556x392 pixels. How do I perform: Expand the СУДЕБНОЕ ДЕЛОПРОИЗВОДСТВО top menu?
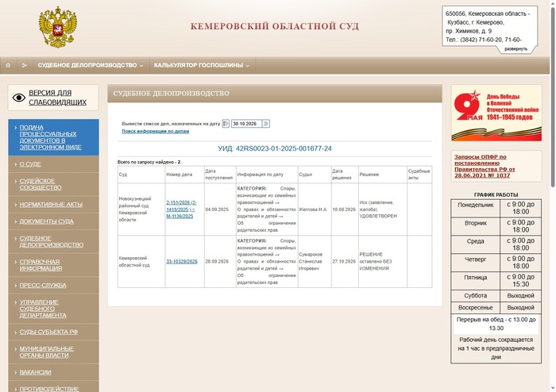point(91,66)
